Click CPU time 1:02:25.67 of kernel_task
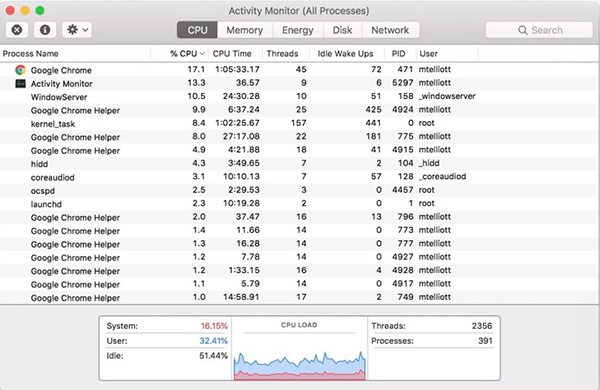The height and width of the screenshot is (390, 600). [237, 123]
